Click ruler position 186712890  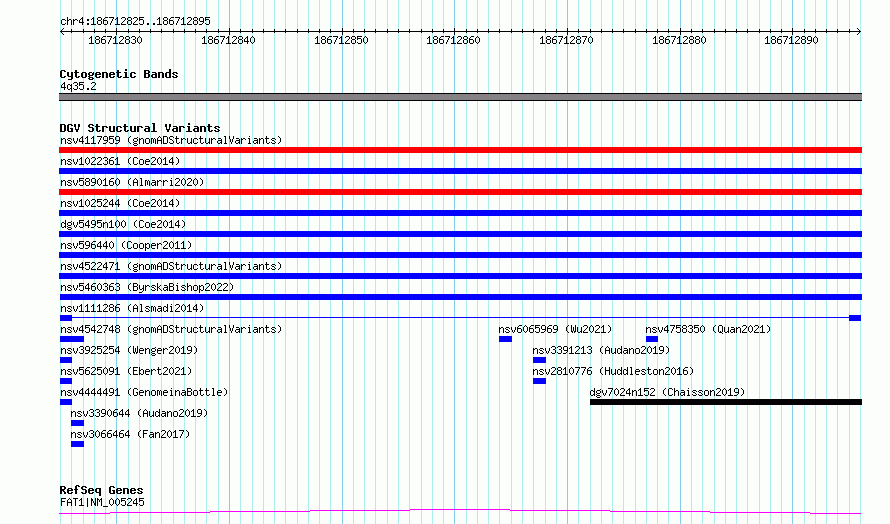click(x=792, y=40)
